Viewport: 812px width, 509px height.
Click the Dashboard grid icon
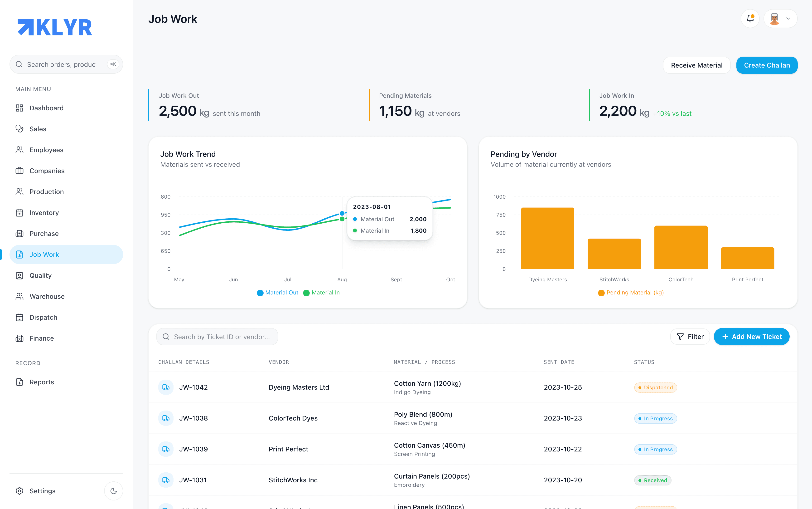(x=19, y=108)
